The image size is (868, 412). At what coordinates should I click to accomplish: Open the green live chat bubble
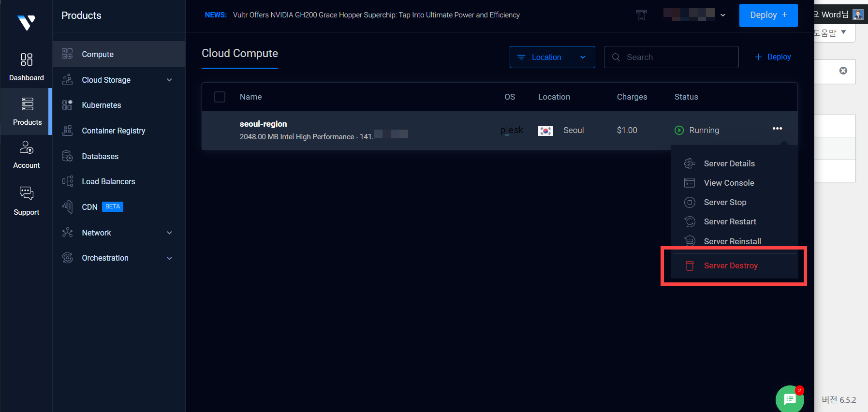point(790,399)
